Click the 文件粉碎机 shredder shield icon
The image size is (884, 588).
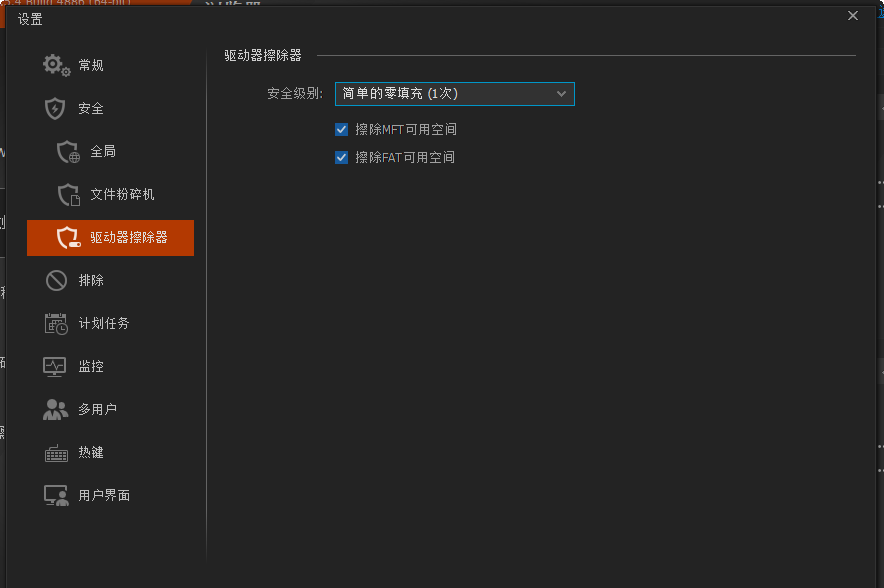(x=68, y=194)
